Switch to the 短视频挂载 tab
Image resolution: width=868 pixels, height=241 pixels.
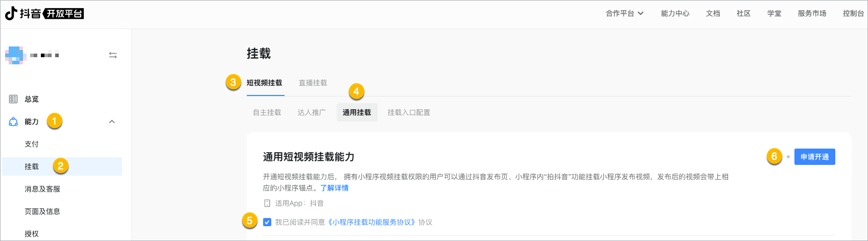point(264,83)
